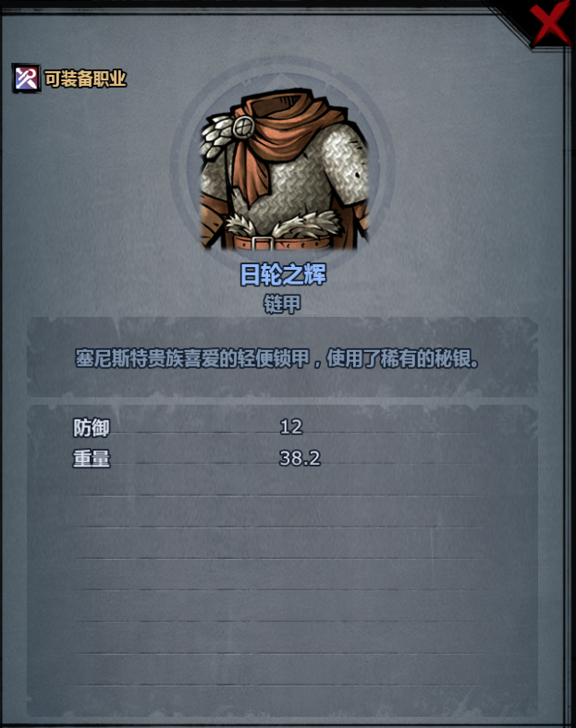This screenshot has height=728, width=576.
Task: Click the defense value 12
Action: tap(291, 427)
